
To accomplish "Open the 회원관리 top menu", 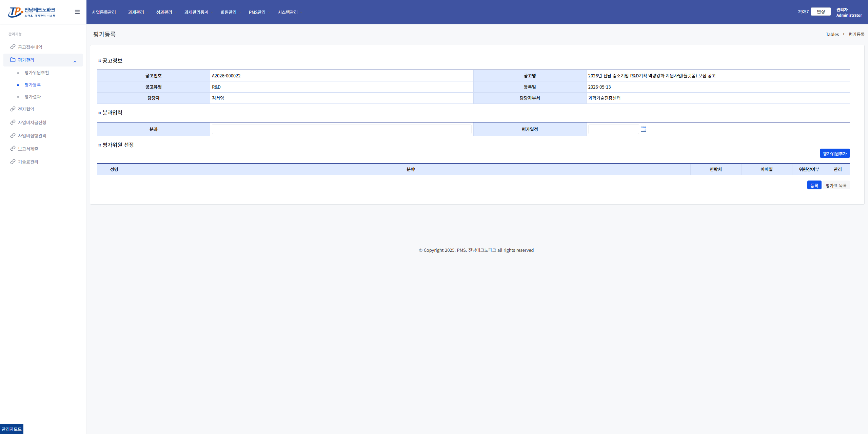I will pyautogui.click(x=229, y=12).
